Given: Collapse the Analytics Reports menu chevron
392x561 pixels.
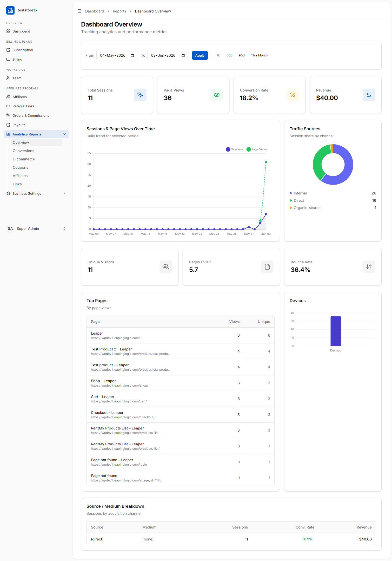Looking at the screenshot, I should pyautogui.click(x=64, y=134).
